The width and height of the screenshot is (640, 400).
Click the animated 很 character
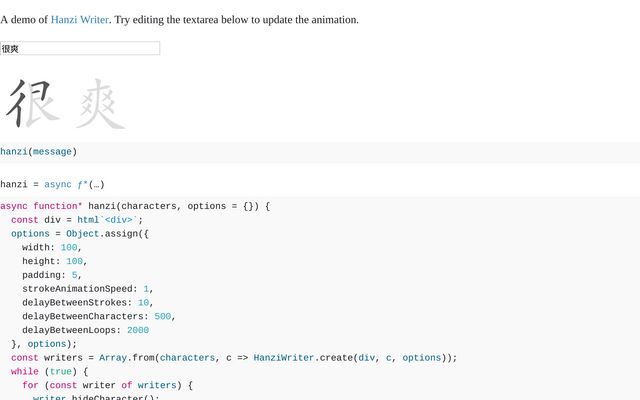[33, 103]
